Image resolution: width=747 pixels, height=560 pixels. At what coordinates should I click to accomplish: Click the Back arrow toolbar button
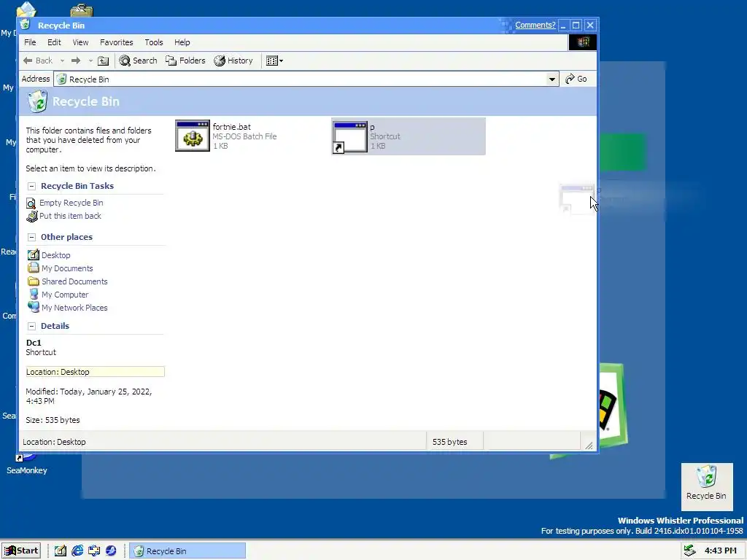click(x=38, y=61)
